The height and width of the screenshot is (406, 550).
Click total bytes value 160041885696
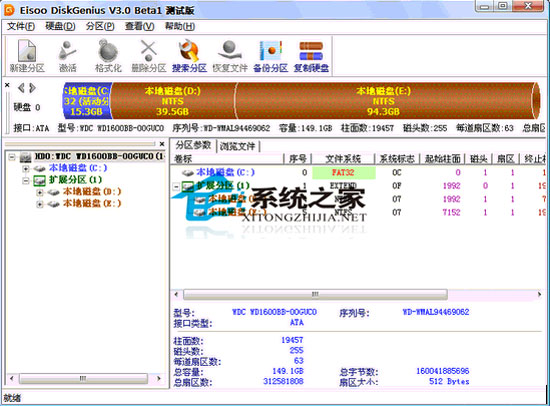tap(443, 371)
